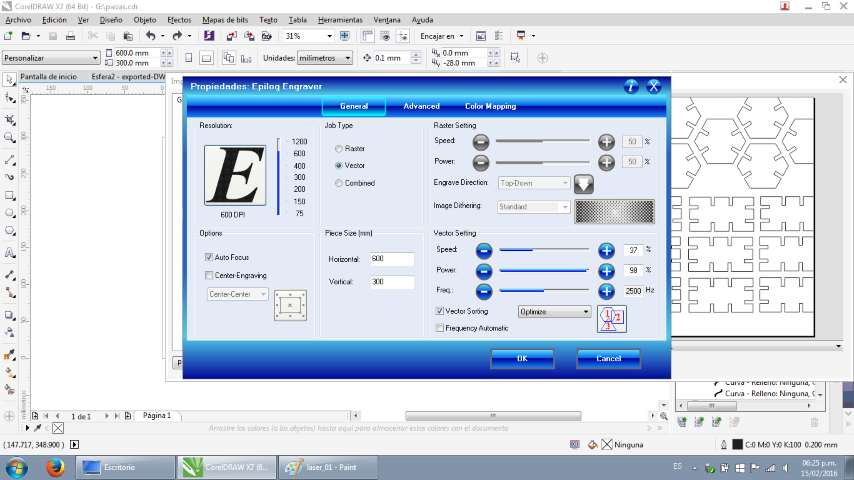The image size is (854, 480).
Task: Select the Rectangle tool
Action: (x=9, y=195)
